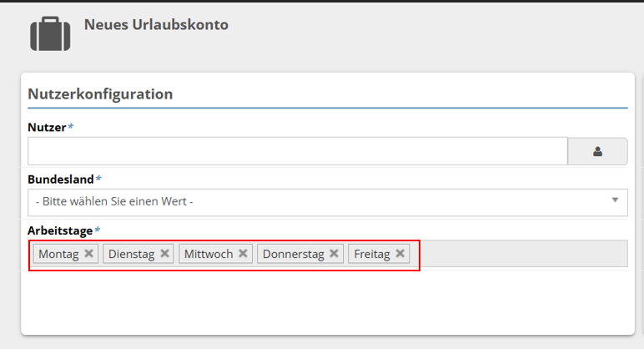
Task: Click the suitcase icon beside Neues Urlaubskonto
Action: (x=50, y=34)
